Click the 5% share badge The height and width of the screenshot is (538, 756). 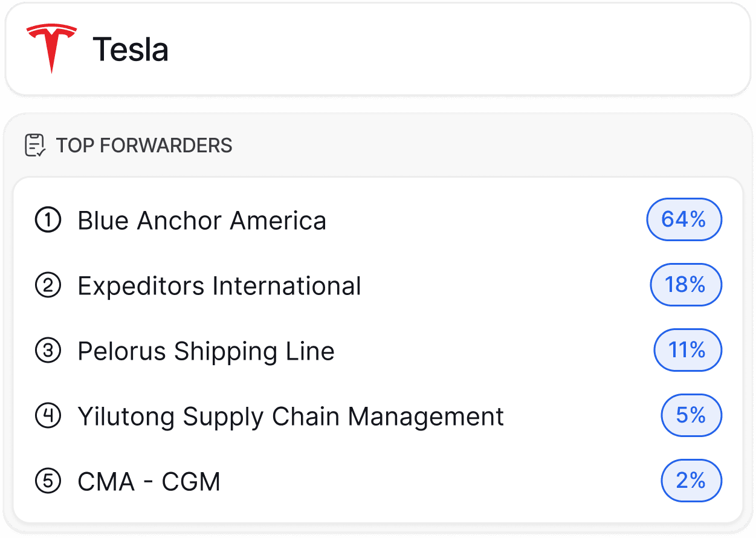tap(691, 415)
